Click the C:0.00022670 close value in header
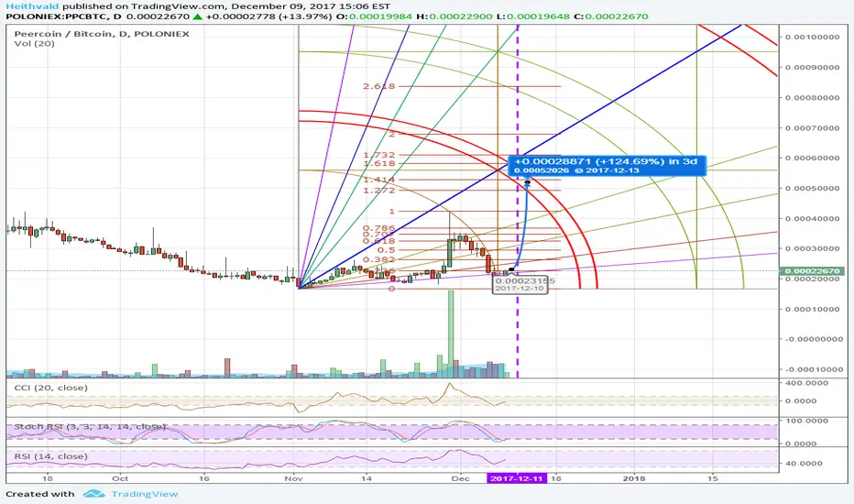Screen dimensions: 854x504 610,16
